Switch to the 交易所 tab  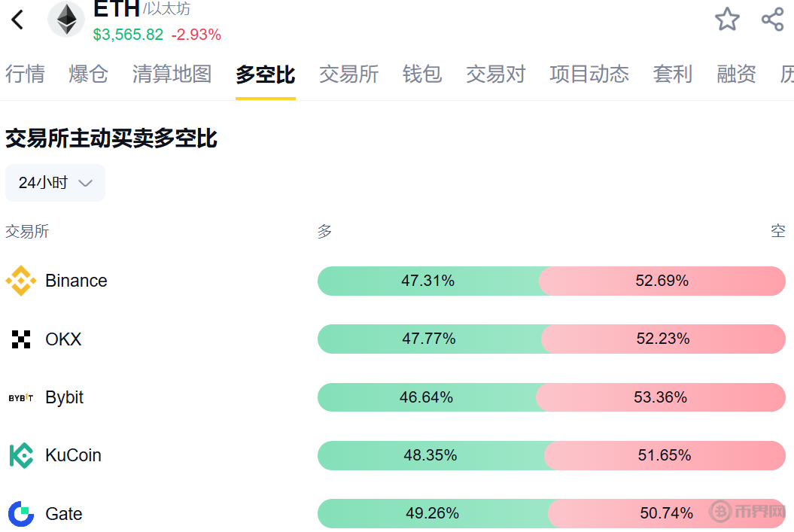click(348, 74)
